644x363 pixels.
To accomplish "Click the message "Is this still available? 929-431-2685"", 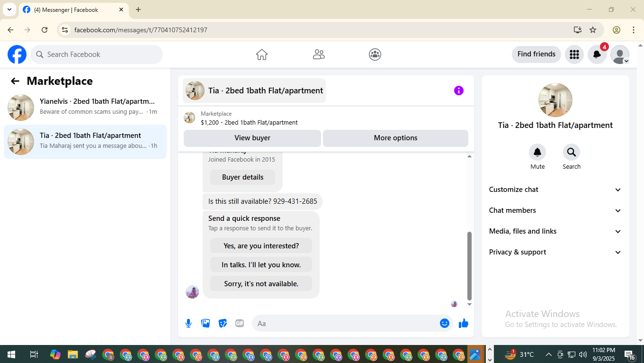I will pyautogui.click(x=263, y=201).
